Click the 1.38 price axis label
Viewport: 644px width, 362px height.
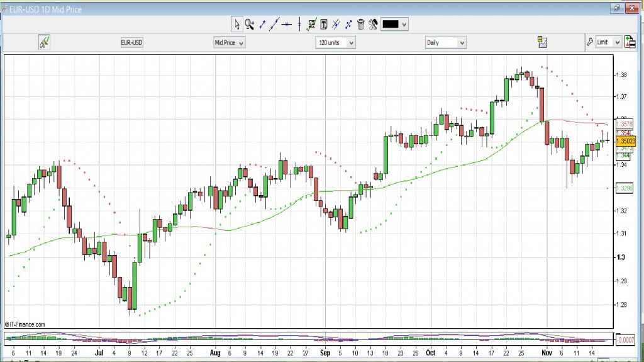point(621,74)
